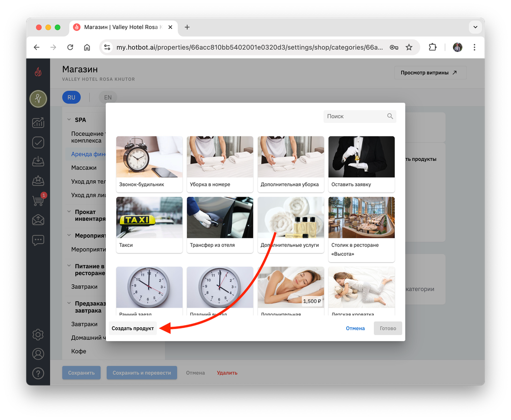The image size is (511, 420).
Task: Open the shopping cart sidebar icon
Action: point(38,200)
